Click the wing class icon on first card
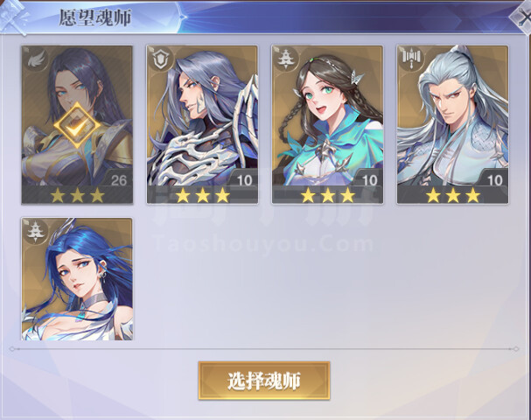Image resolution: width=531 pixels, height=420 pixels. tap(35, 59)
